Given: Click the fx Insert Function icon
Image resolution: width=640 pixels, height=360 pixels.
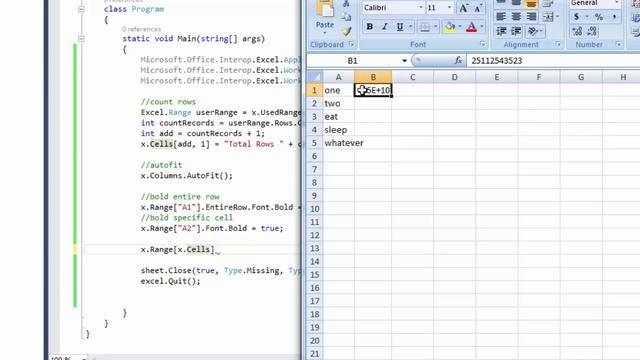Looking at the screenshot, I should click(458, 60).
